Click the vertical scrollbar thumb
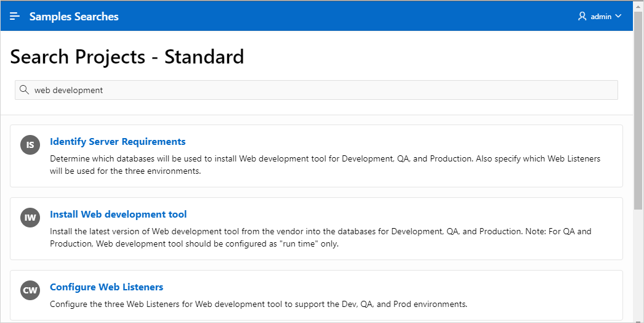Screen dimensions: 644x323 click(638, 111)
